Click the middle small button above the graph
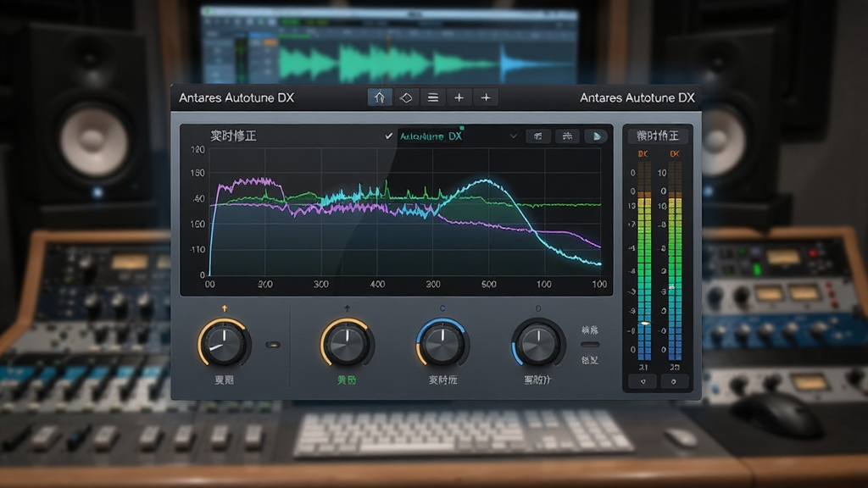868x488 pixels. 567,136
